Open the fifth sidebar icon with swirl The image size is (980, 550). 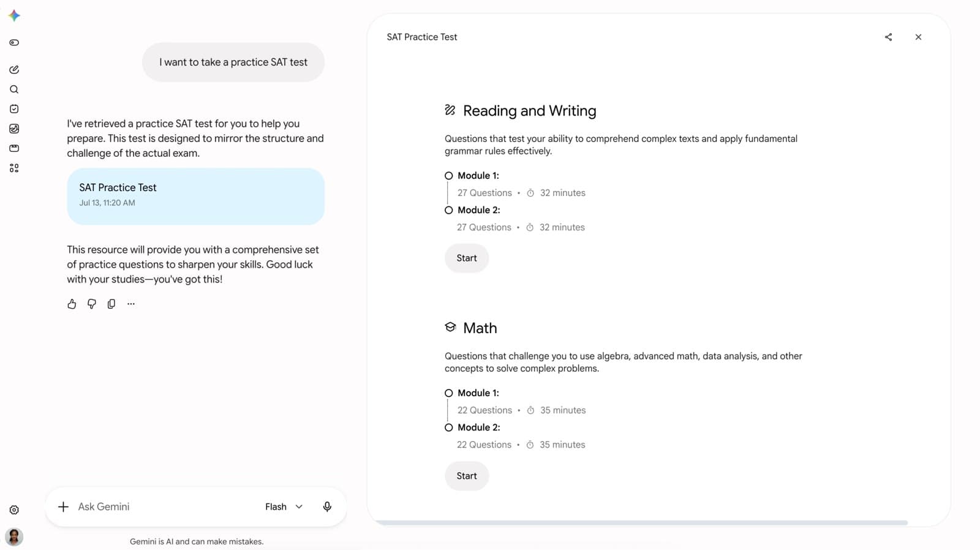click(x=14, y=129)
